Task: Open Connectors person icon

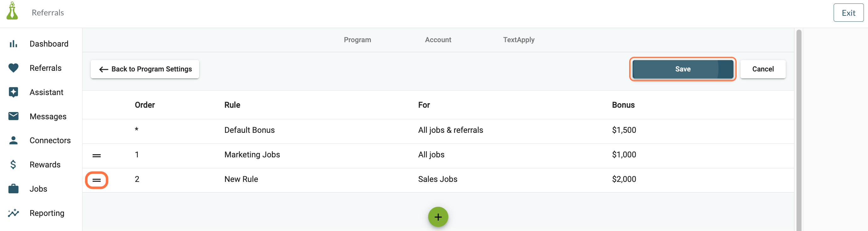Action: [13, 140]
